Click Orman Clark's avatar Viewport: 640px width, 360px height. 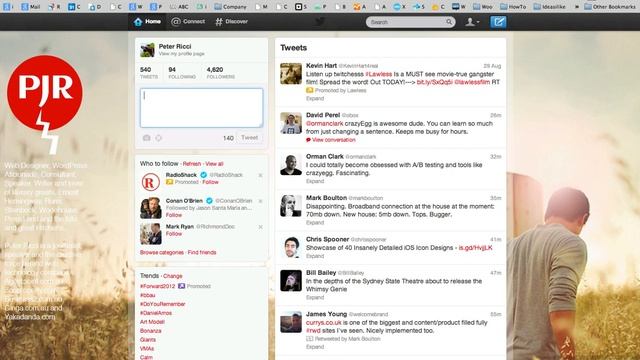291,165
